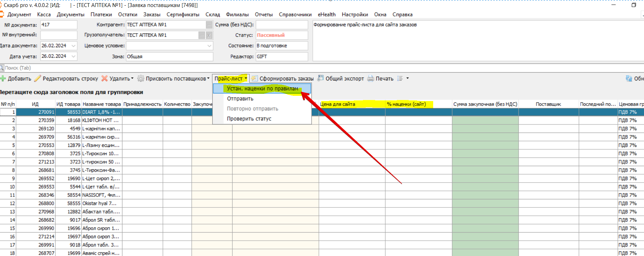Click the Отправить menu entry
The height and width of the screenshot is (256, 644).
(240, 99)
